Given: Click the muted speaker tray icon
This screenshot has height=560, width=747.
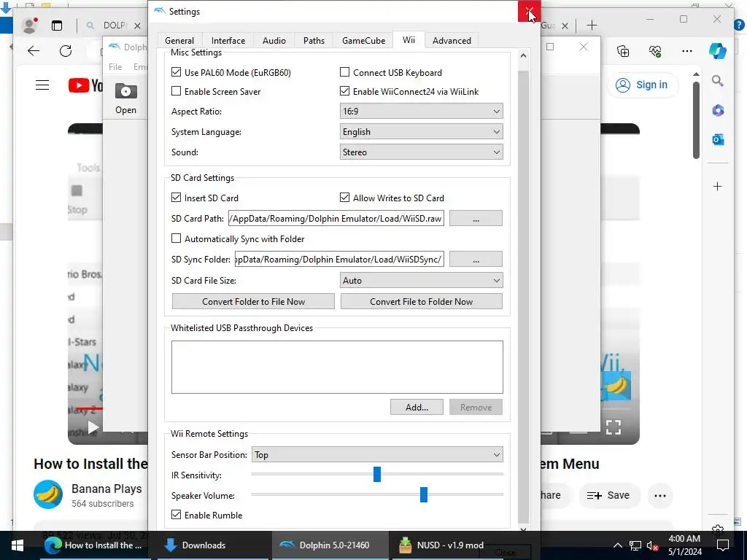Looking at the screenshot, I should click(x=652, y=545).
